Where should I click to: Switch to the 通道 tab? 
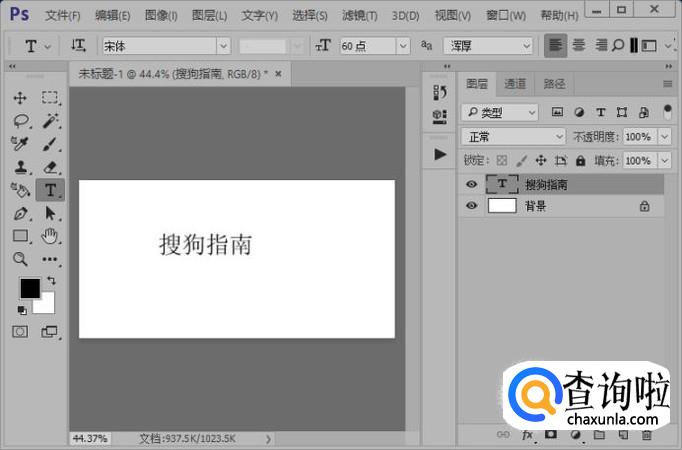pyautogui.click(x=515, y=84)
